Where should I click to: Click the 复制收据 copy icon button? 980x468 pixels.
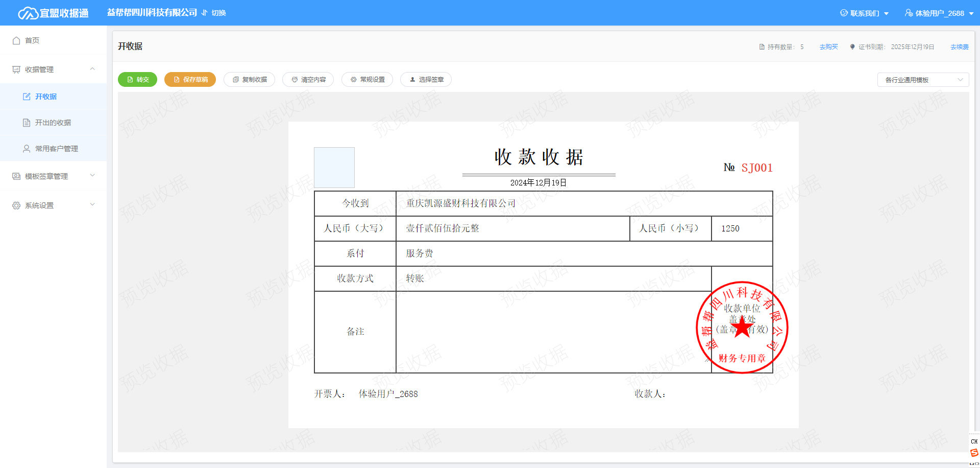236,80
